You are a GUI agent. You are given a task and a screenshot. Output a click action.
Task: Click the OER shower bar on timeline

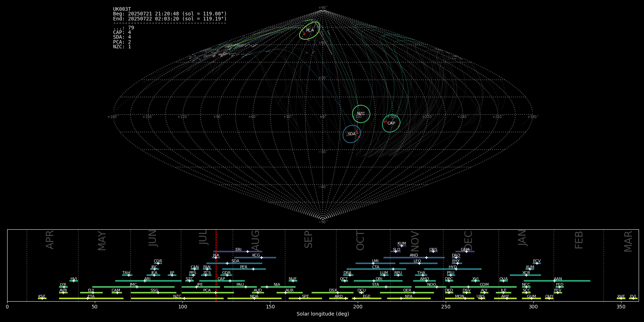point(407,293)
